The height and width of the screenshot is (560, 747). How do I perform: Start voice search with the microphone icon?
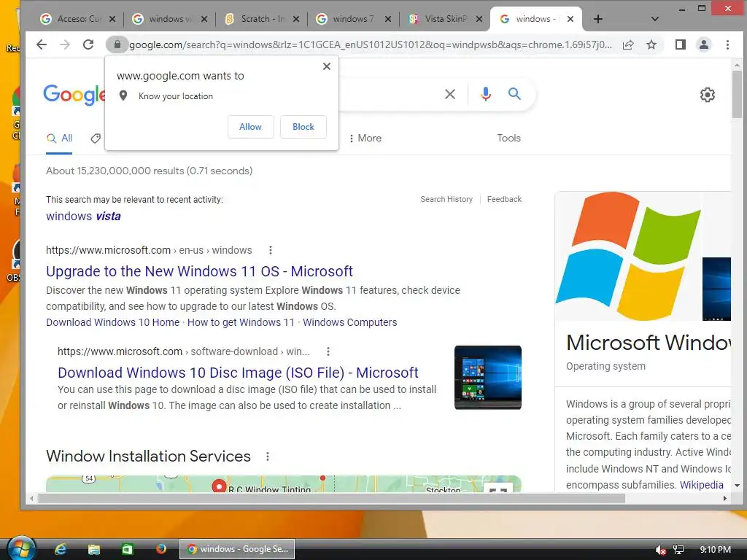click(x=485, y=94)
